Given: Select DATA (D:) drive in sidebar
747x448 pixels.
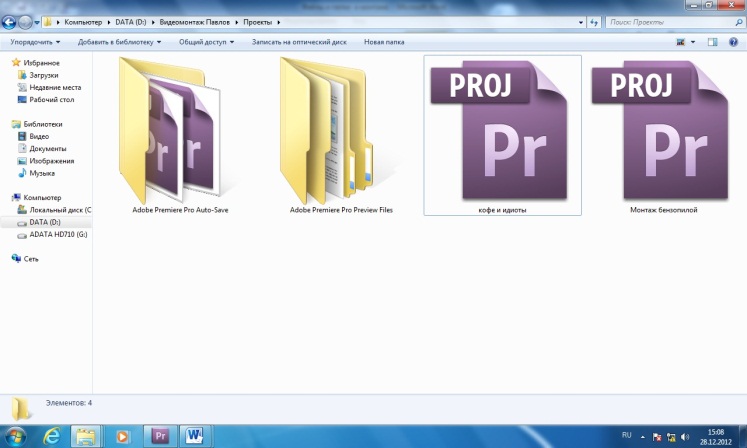Looking at the screenshot, I should coord(45,222).
